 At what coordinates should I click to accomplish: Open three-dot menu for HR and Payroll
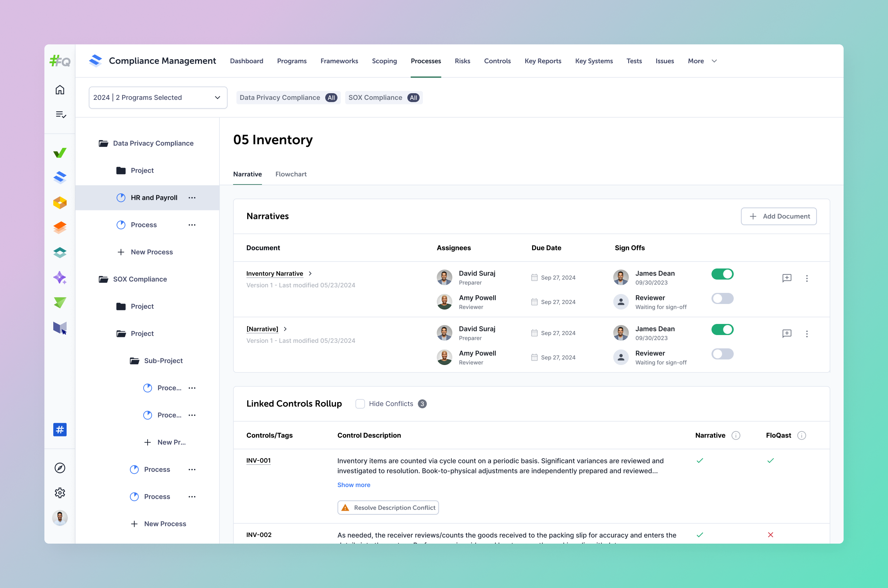[192, 197]
